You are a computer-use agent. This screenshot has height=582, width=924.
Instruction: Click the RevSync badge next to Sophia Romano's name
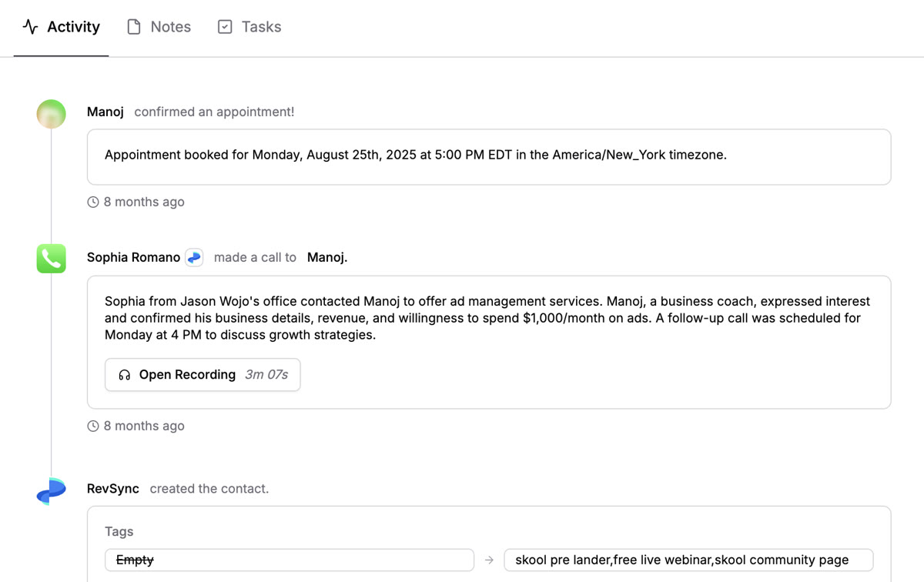tap(194, 256)
